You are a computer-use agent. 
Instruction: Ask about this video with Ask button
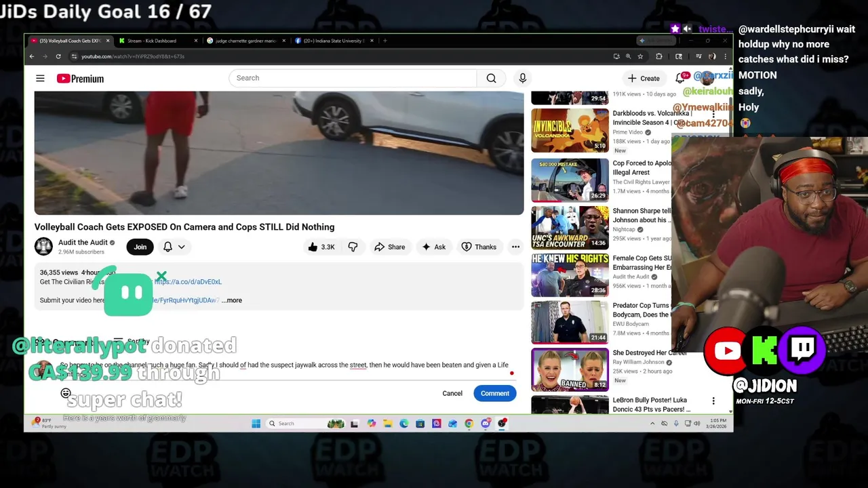[433, 247]
